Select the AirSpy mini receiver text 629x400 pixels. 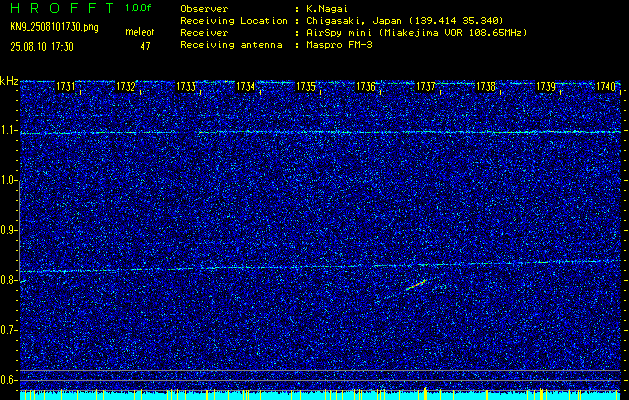(x=416, y=32)
